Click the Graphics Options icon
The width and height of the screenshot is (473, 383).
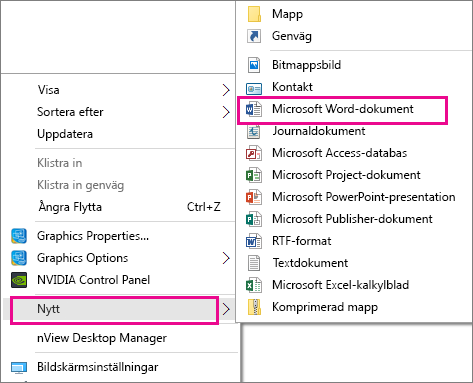19,258
